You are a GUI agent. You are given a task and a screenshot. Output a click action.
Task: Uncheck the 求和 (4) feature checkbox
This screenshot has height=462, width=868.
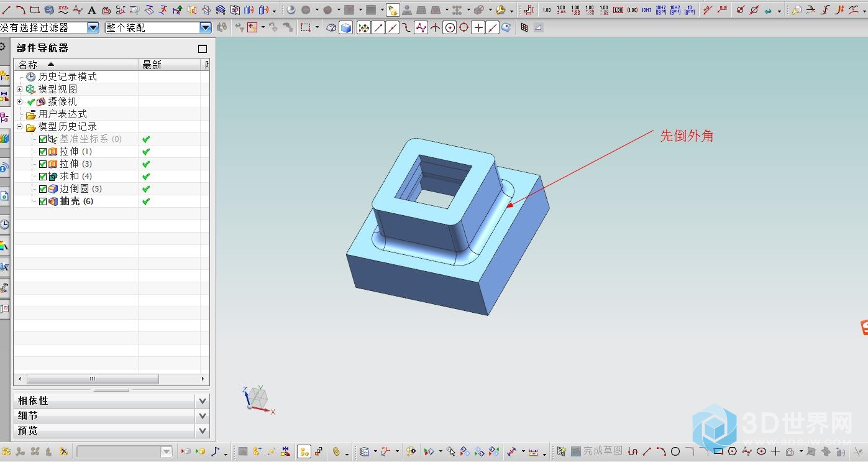pyautogui.click(x=43, y=177)
